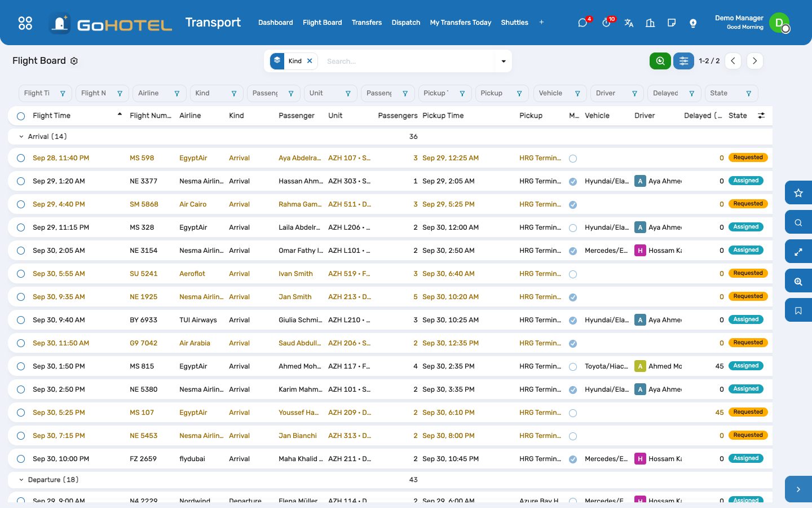
Task: Select row checkbox for flight SM 5868
Action: (21, 205)
